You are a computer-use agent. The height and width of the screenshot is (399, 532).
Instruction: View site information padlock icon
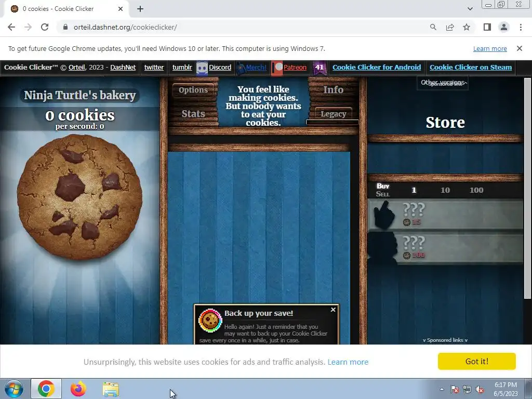65,27
